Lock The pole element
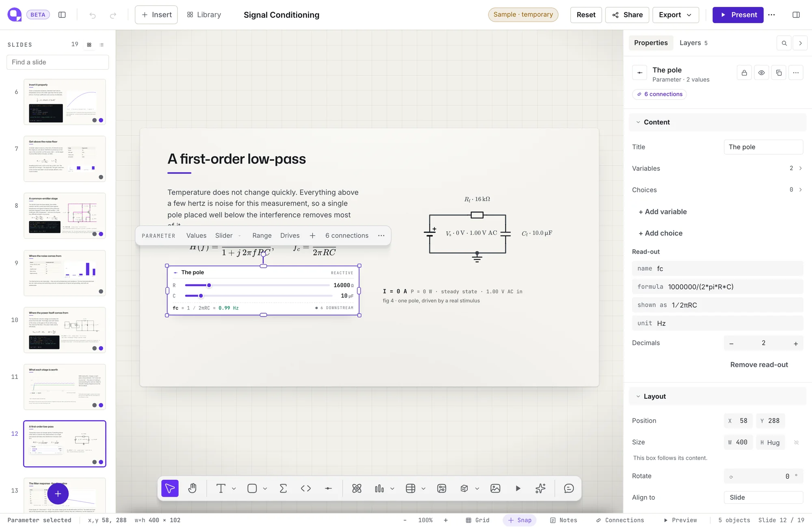The width and height of the screenshot is (812, 527). point(744,73)
